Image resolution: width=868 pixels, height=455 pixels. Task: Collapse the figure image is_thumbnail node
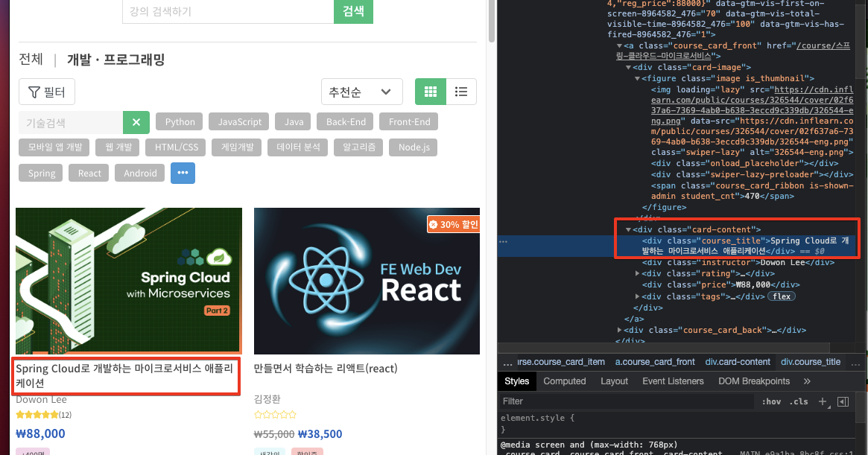tap(637, 79)
